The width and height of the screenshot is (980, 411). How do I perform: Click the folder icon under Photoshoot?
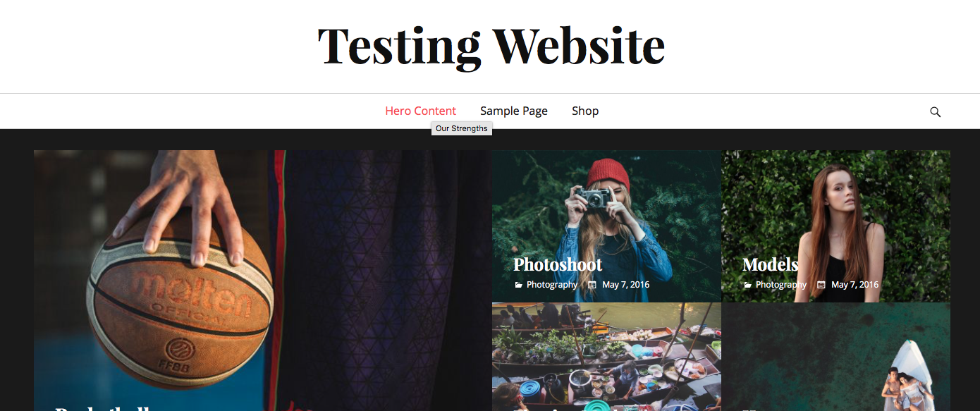pos(518,285)
